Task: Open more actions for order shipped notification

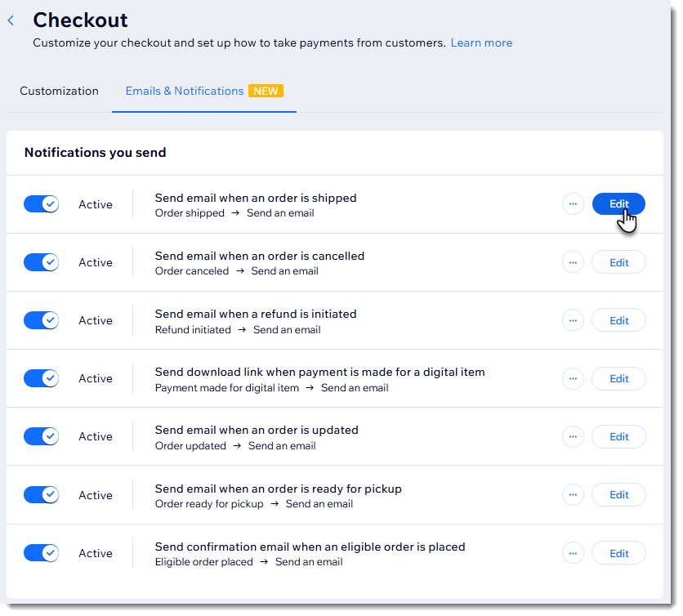Action: [x=573, y=204]
